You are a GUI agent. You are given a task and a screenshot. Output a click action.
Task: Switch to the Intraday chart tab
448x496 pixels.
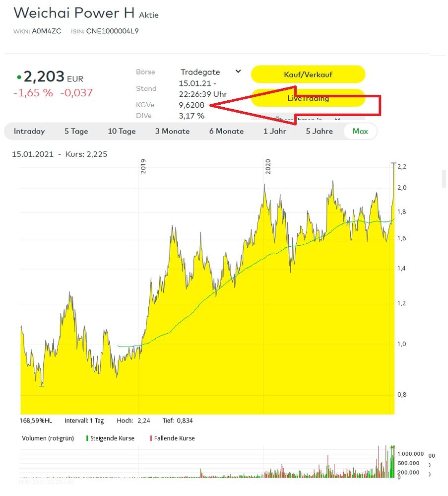click(x=29, y=132)
